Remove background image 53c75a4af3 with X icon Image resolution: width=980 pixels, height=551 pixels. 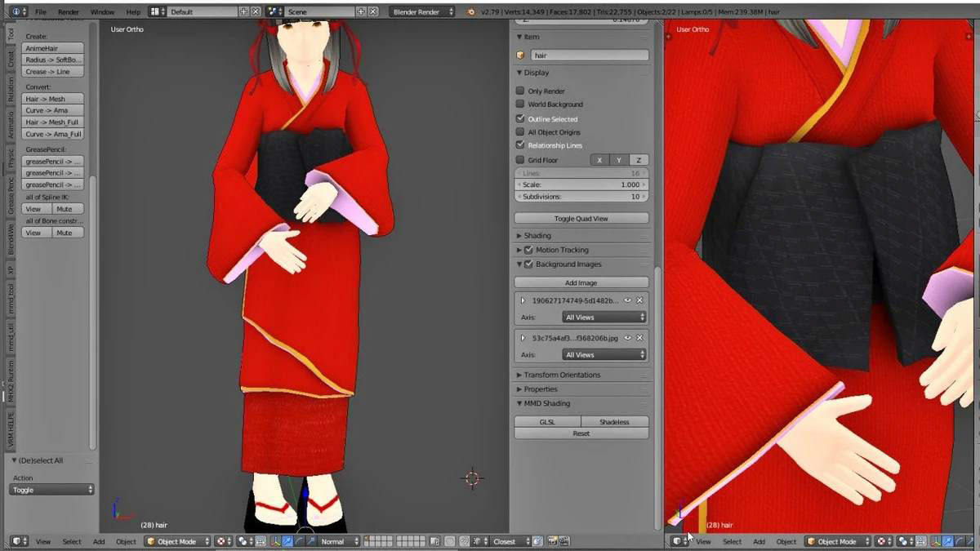click(639, 338)
